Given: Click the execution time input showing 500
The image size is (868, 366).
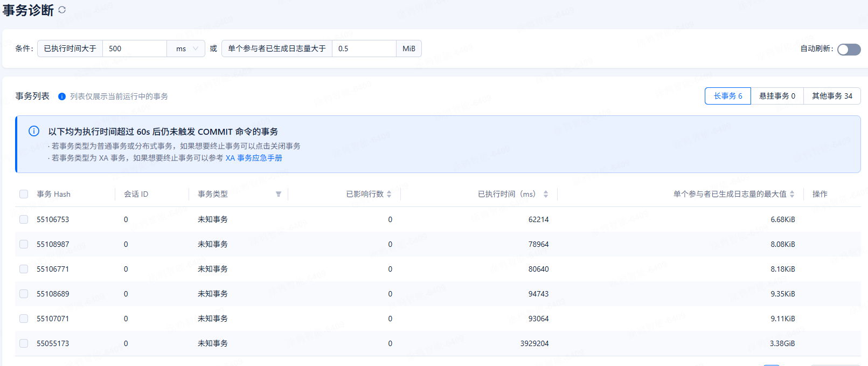Looking at the screenshot, I should click(x=134, y=49).
